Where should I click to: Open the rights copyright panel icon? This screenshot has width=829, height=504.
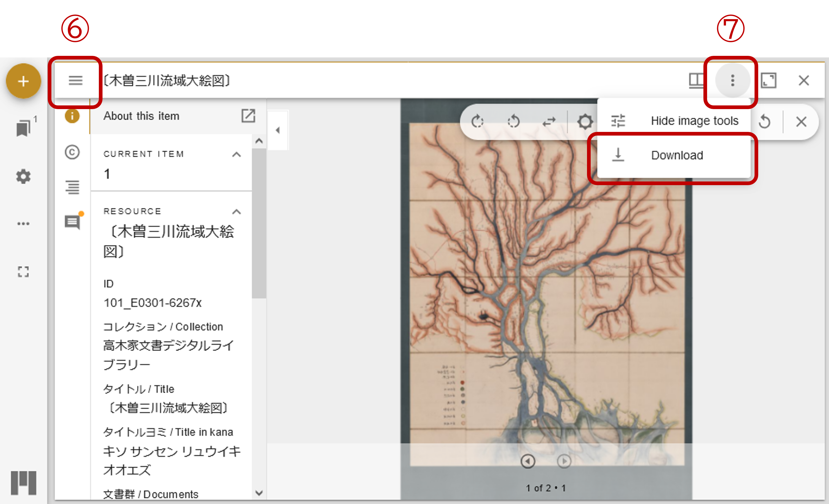coord(72,152)
